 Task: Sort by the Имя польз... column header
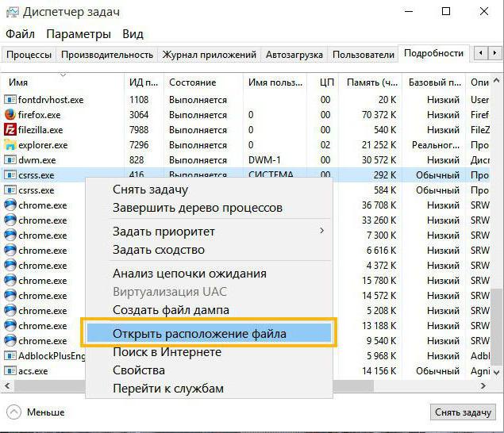click(275, 82)
